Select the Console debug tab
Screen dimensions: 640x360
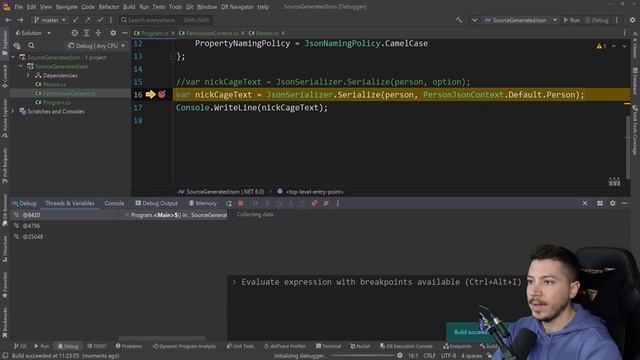pyautogui.click(x=114, y=203)
